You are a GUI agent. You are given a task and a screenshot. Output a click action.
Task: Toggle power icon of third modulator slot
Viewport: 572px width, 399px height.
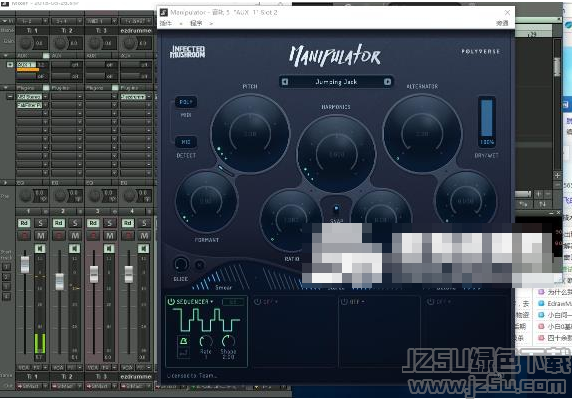click(x=344, y=302)
